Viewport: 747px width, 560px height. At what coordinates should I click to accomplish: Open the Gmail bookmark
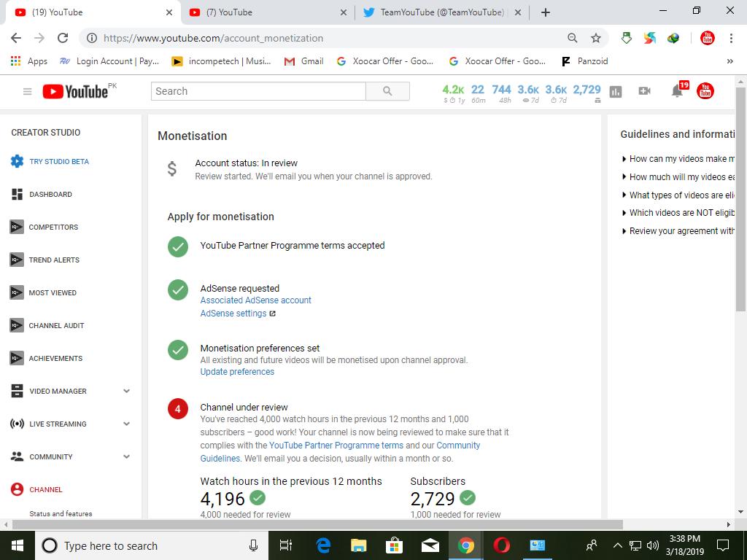pyautogui.click(x=304, y=61)
